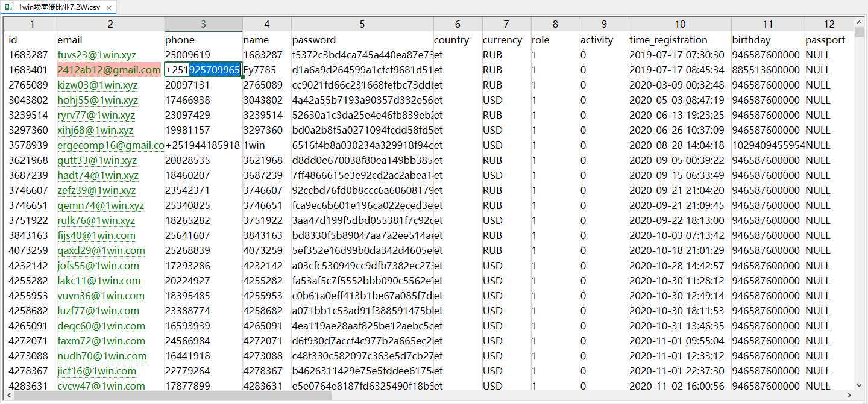Screen dimensions: 868x404
Task: Click the 'country' header cell
Action: pos(458,40)
